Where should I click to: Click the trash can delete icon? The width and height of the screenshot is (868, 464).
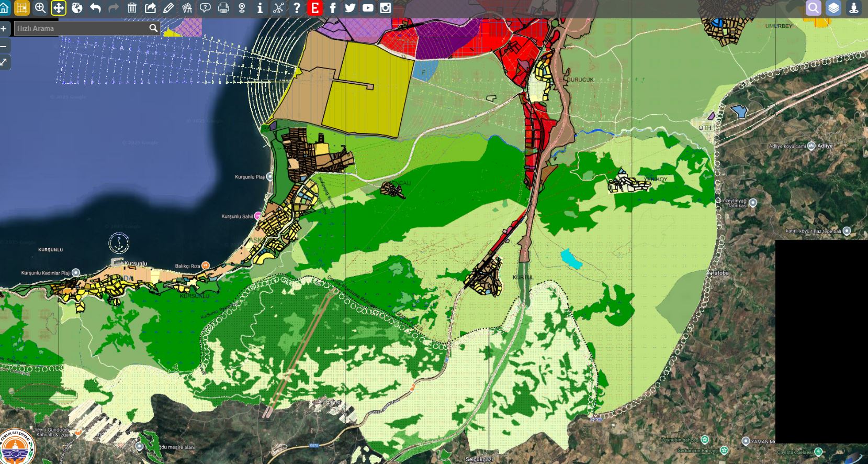[x=132, y=8]
